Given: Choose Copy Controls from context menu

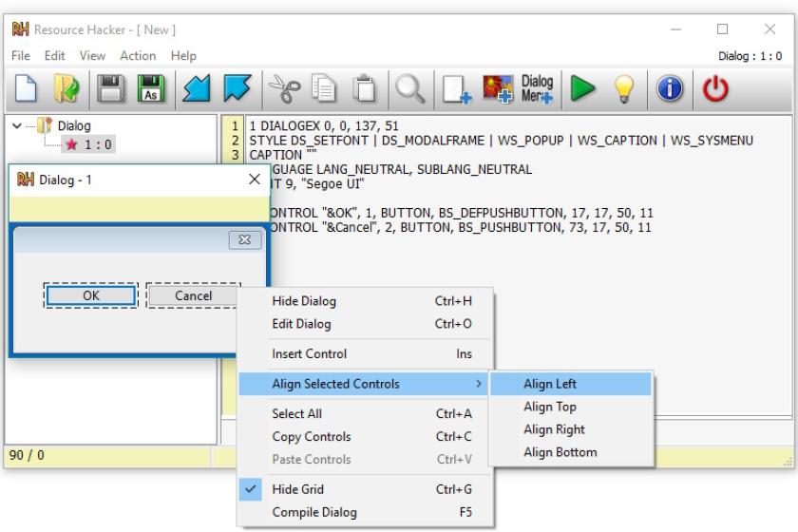Looking at the screenshot, I should [365, 437].
